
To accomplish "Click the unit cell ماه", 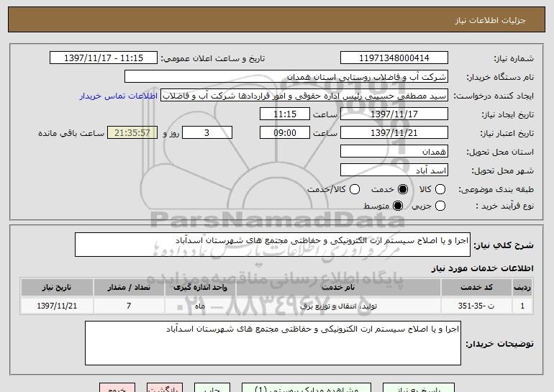I will [200, 306].
